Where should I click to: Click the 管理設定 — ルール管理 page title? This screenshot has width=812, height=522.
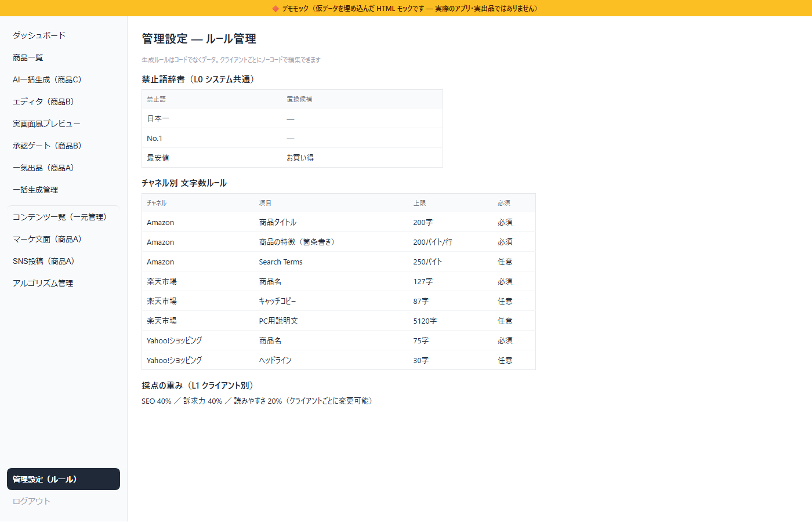click(199, 39)
